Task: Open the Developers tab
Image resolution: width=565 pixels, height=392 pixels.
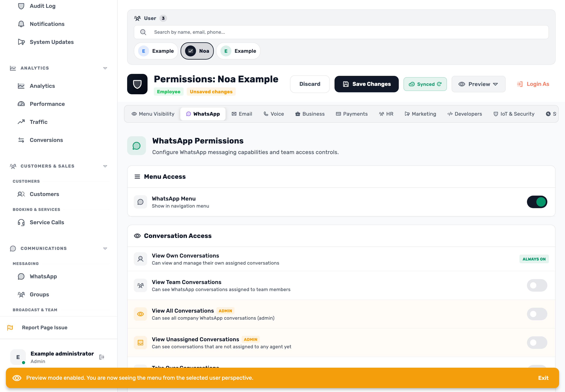Action: (x=464, y=114)
